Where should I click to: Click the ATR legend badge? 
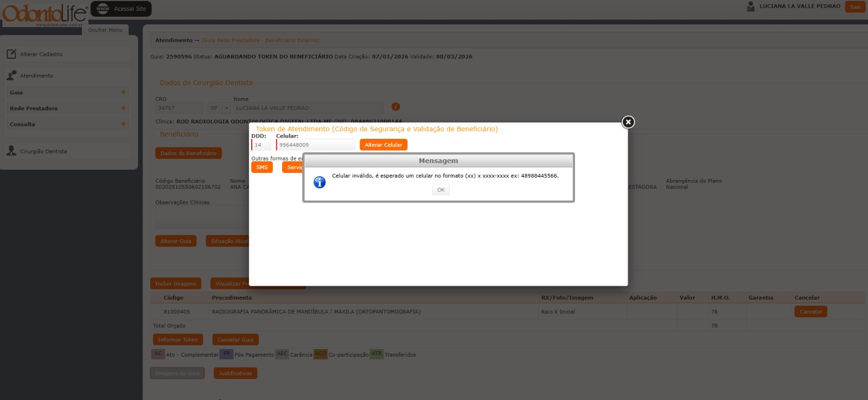coord(376,354)
